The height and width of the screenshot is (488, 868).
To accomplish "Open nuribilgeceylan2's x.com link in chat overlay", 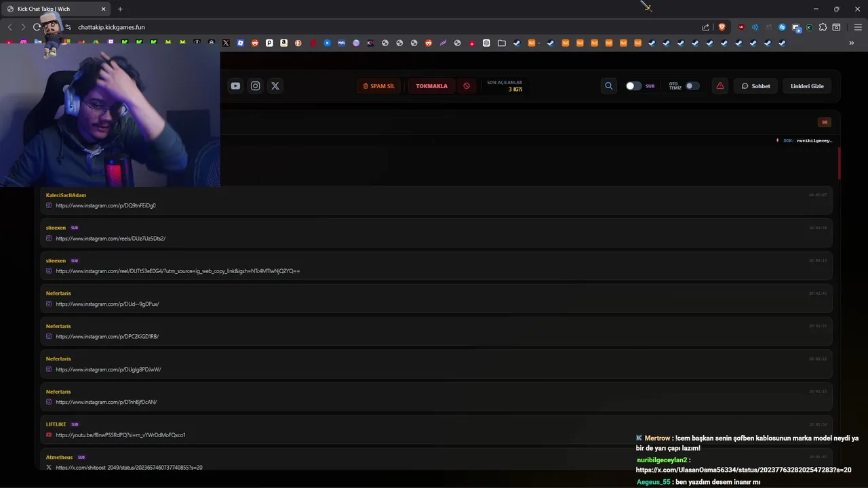I will (x=743, y=470).
